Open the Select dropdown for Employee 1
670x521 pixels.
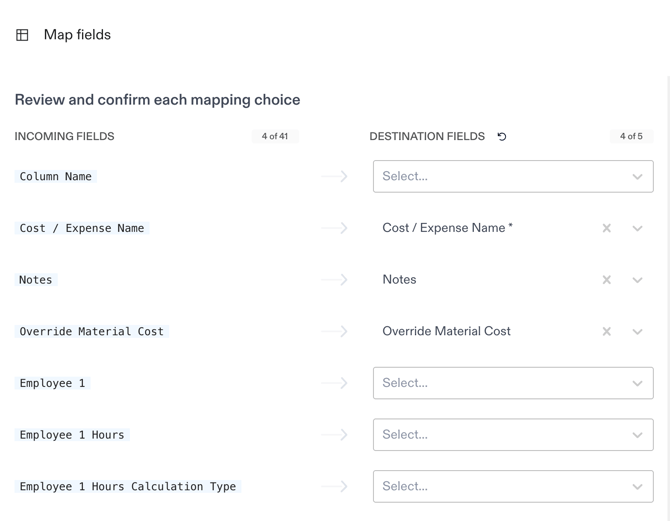(x=512, y=383)
